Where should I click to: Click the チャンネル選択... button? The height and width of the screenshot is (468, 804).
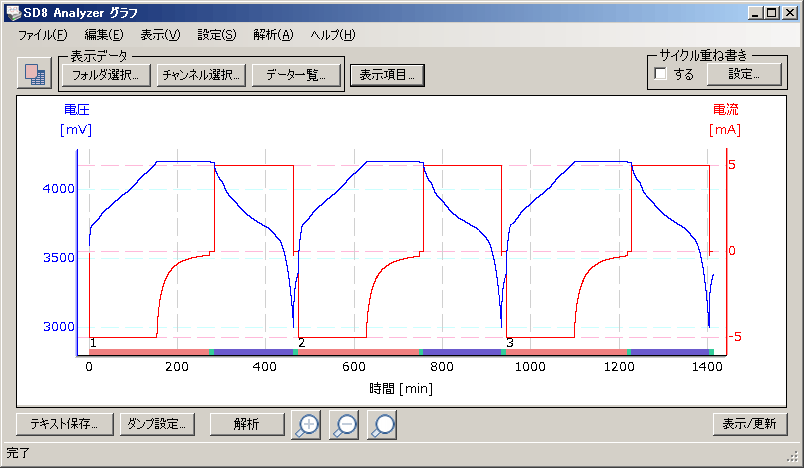[200, 75]
